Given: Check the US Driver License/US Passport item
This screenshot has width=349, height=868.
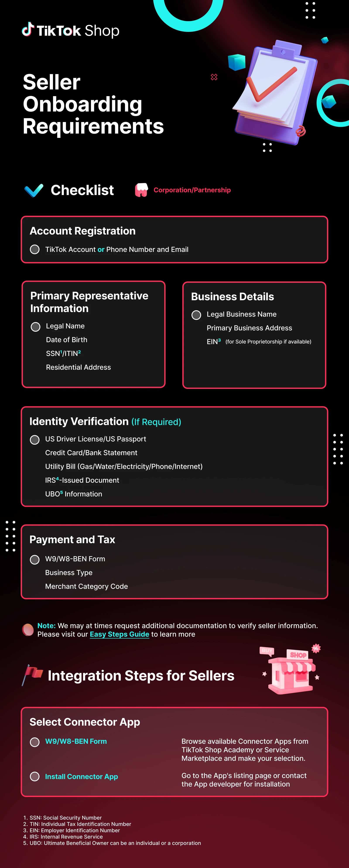Looking at the screenshot, I should [x=35, y=440].
